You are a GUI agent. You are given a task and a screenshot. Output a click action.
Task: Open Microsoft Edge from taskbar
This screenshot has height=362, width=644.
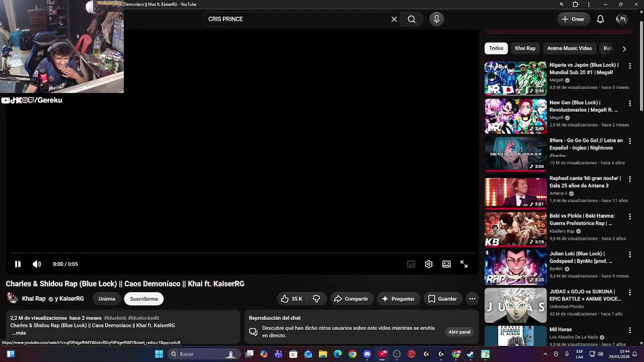(x=338, y=354)
